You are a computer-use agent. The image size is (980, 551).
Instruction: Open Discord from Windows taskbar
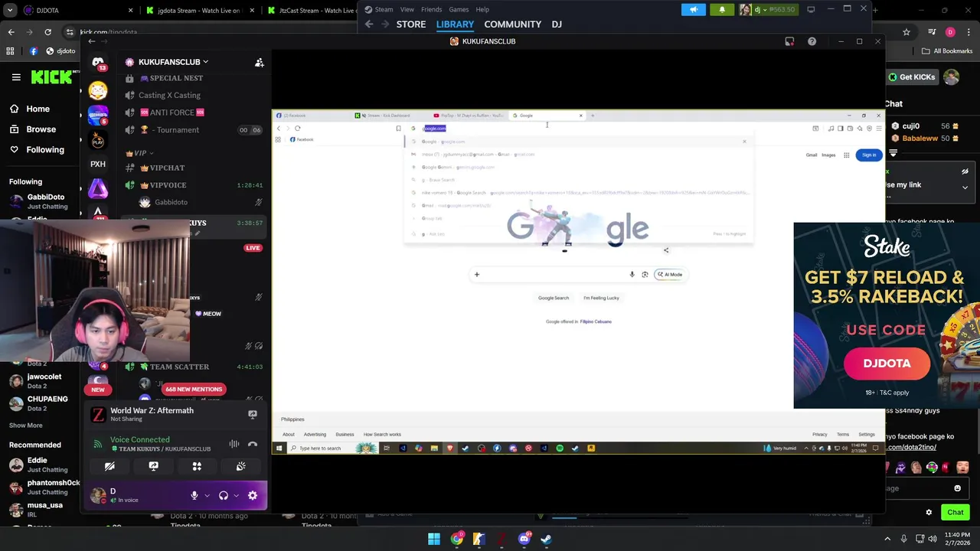tap(524, 539)
